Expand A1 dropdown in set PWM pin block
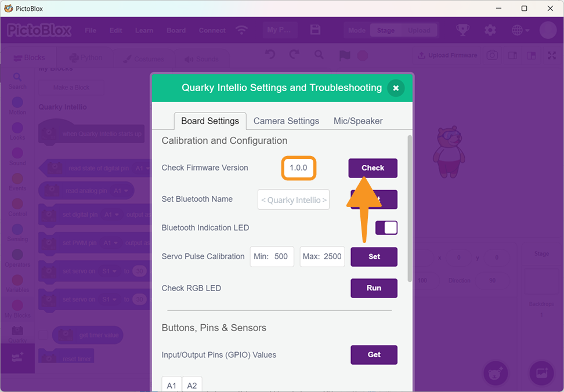Screen dimensions: 564x392 coord(111,243)
